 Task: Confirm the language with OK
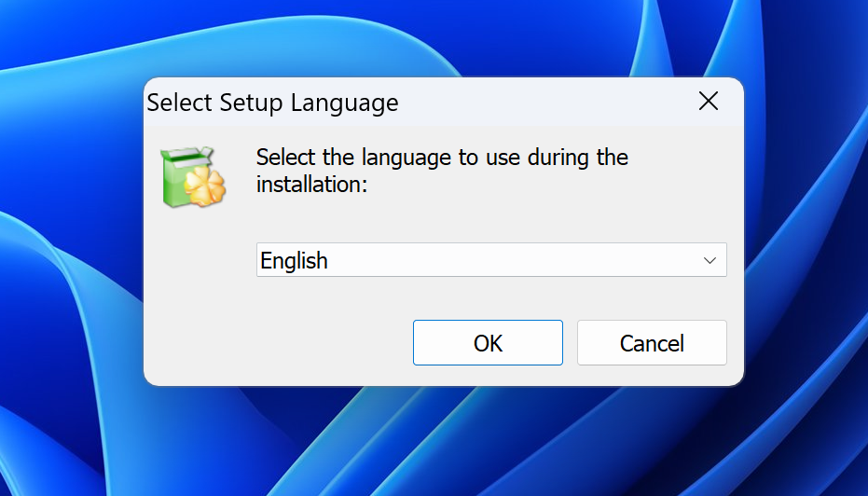click(x=488, y=343)
